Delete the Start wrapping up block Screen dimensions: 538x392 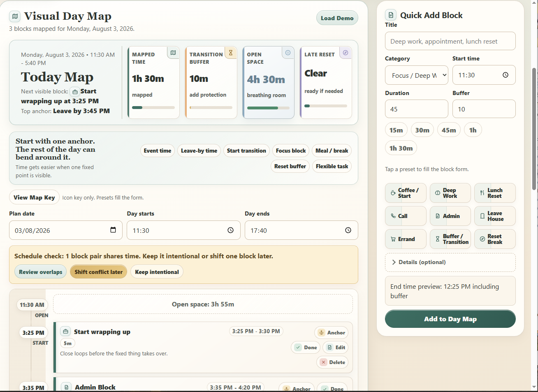[x=332, y=362]
